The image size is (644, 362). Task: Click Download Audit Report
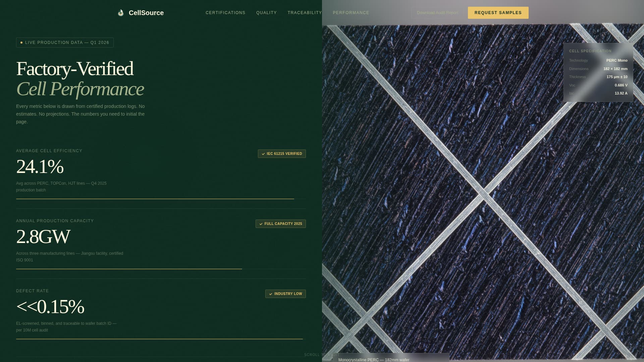pyautogui.click(x=437, y=12)
